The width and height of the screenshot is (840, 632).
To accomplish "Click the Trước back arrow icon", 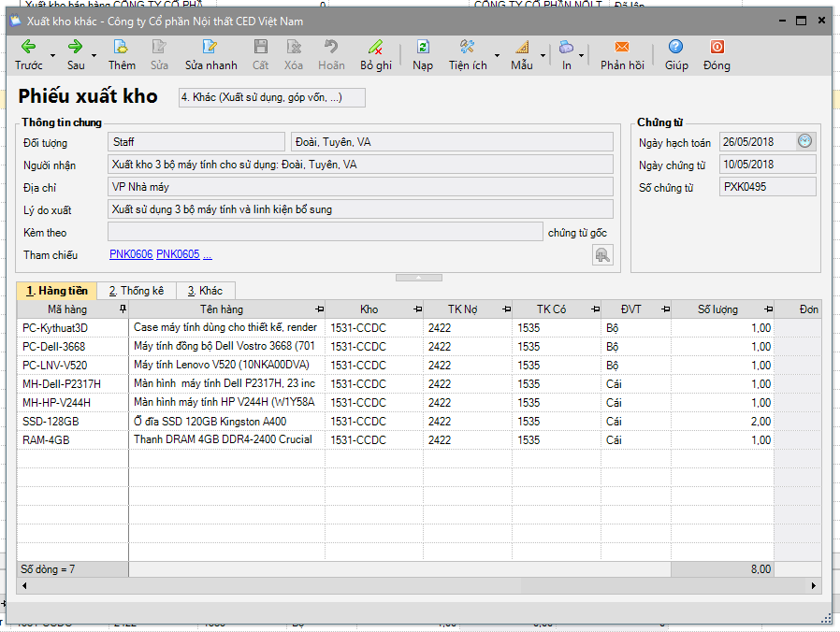I will pyautogui.click(x=28, y=47).
